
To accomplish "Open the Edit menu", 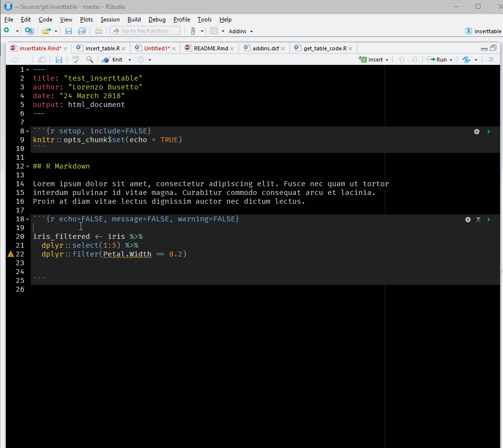I will point(25,20).
